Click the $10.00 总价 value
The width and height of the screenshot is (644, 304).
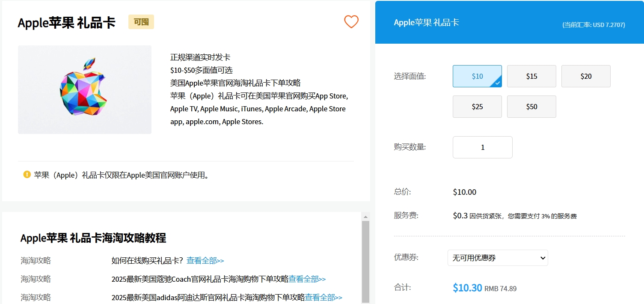click(x=465, y=192)
